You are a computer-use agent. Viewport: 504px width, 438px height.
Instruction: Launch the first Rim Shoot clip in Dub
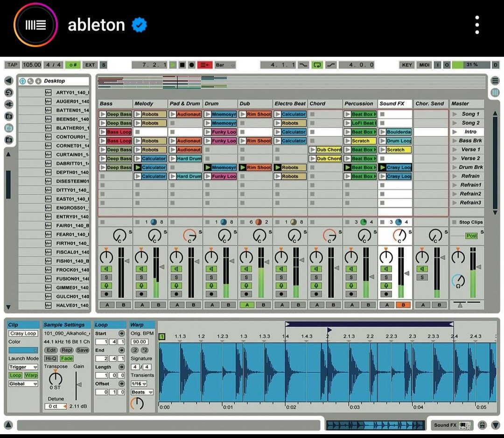243,114
